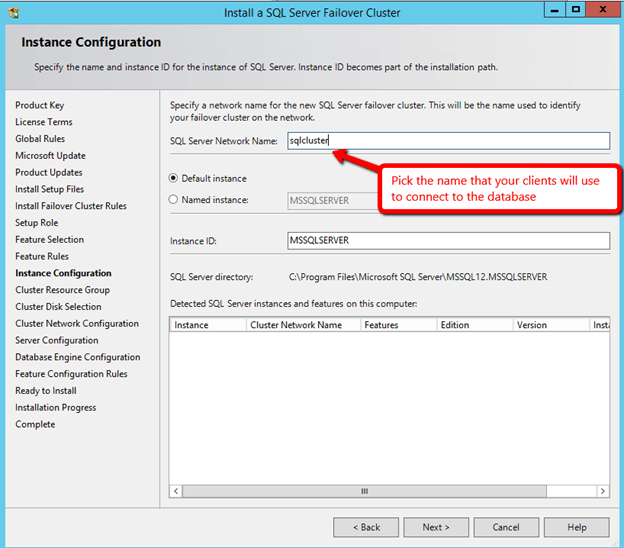Click the scrollbar left arrow
Image resolution: width=624 pixels, height=548 pixels.
[x=177, y=491]
